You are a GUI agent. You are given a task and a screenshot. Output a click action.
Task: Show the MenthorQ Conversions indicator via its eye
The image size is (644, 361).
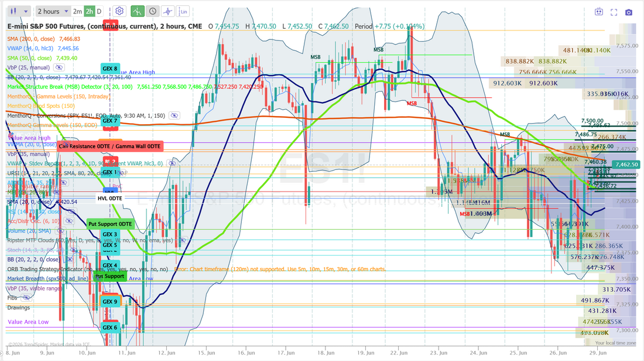[174, 115]
